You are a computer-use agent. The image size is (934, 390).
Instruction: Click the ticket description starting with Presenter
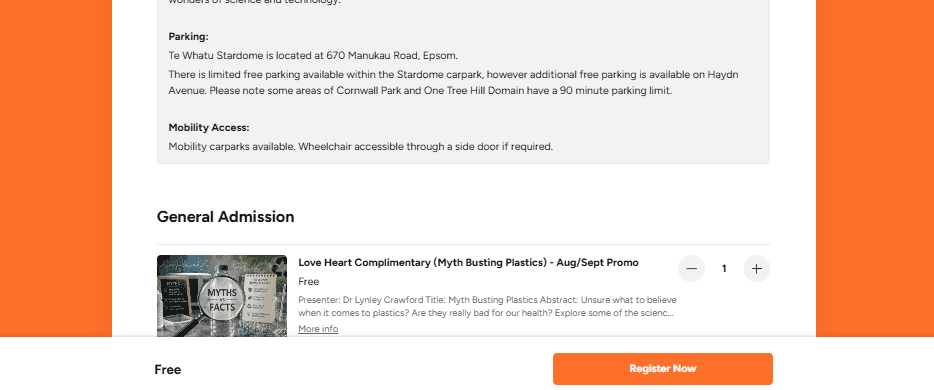pyautogui.click(x=487, y=306)
